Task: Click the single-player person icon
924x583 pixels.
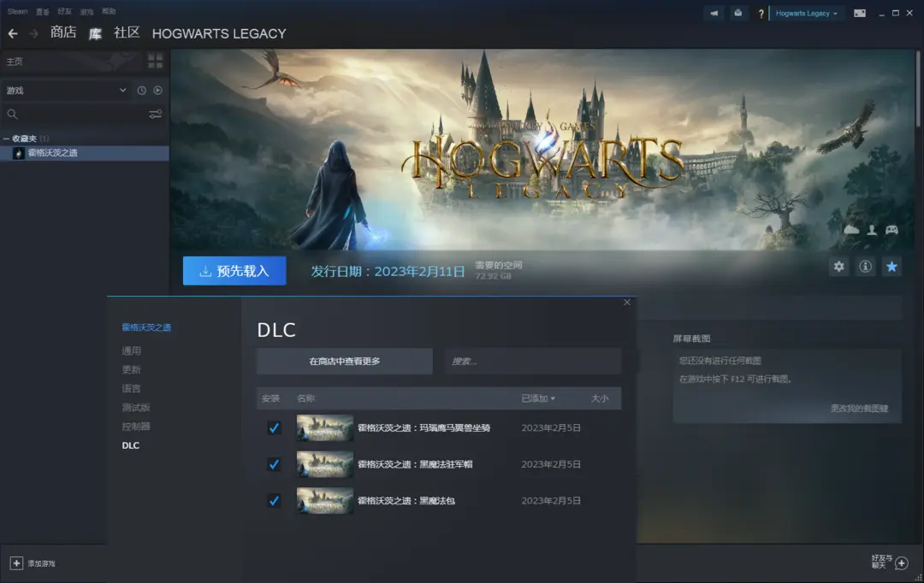Action: [x=872, y=230]
